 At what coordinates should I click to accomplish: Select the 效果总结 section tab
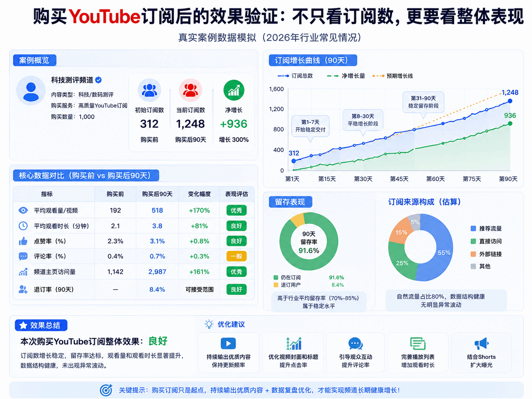point(41,326)
